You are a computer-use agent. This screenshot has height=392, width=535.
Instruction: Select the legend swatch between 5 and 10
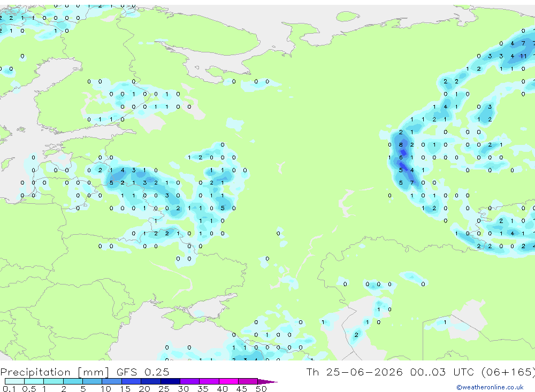coord(92,381)
